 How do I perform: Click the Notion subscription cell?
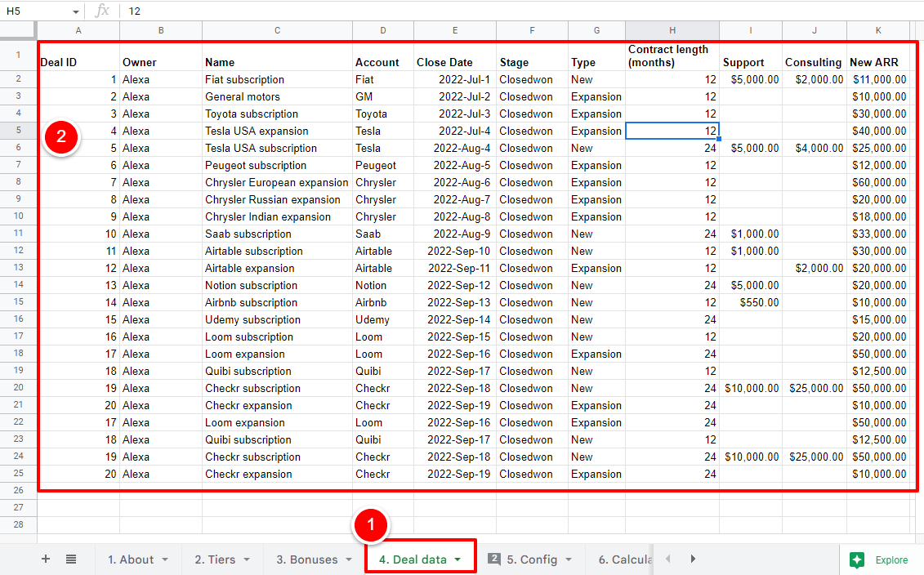click(278, 285)
